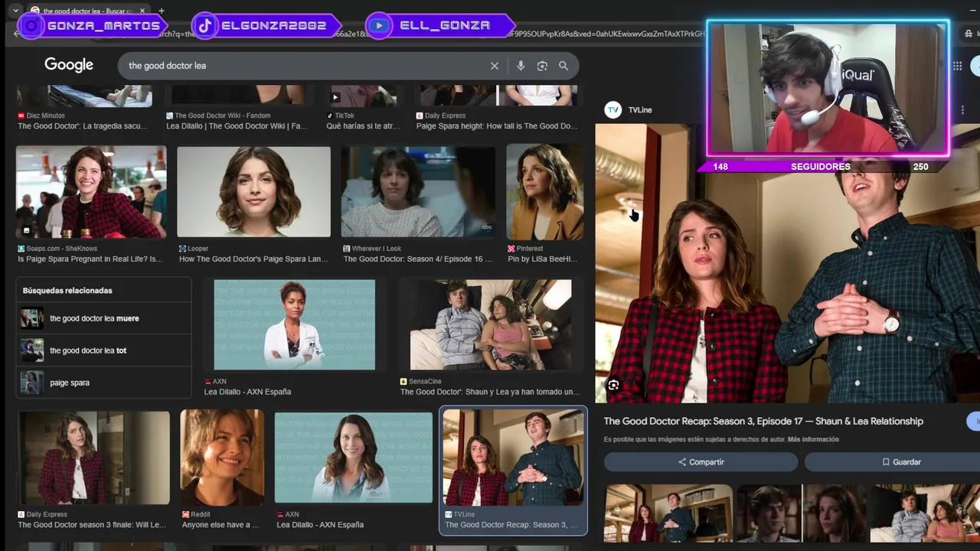Click the SensaCine source favicon
The width and height of the screenshot is (980, 551).
click(x=403, y=381)
